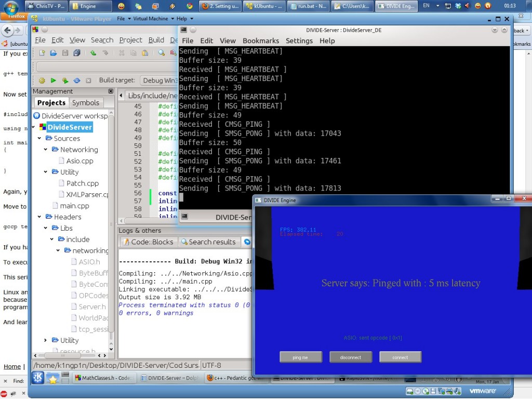Image resolution: width=532 pixels, height=399 pixels.
Task: Open the terminal window's View menu
Action: pos(228,41)
